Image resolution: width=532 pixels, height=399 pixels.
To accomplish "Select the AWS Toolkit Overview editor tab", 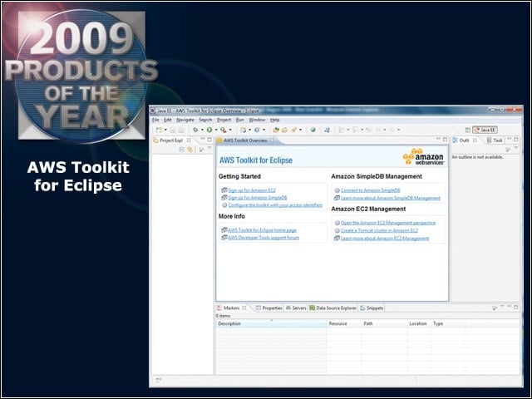I will (245, 140).
